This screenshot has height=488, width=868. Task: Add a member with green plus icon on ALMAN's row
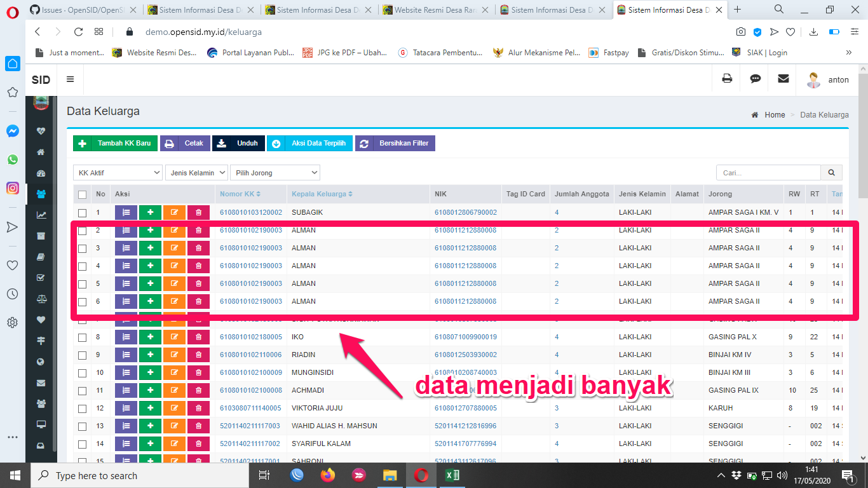150,230
